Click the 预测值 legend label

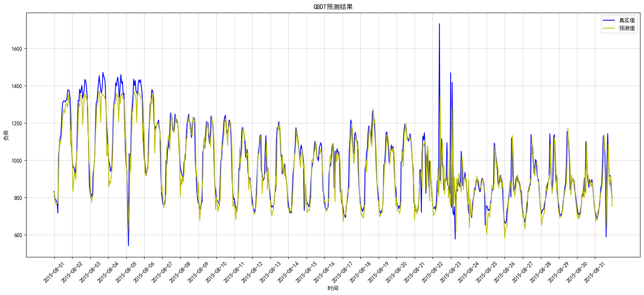point(627,28)
